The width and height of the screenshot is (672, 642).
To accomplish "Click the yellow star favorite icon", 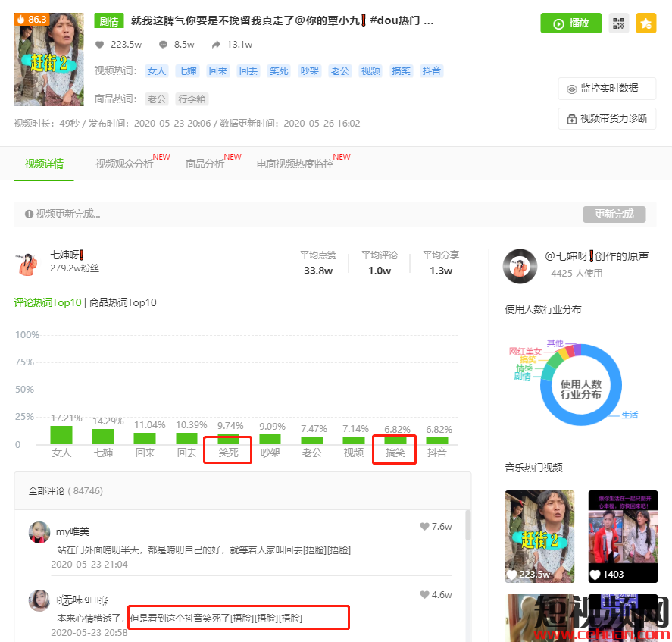I will (645, 23).
